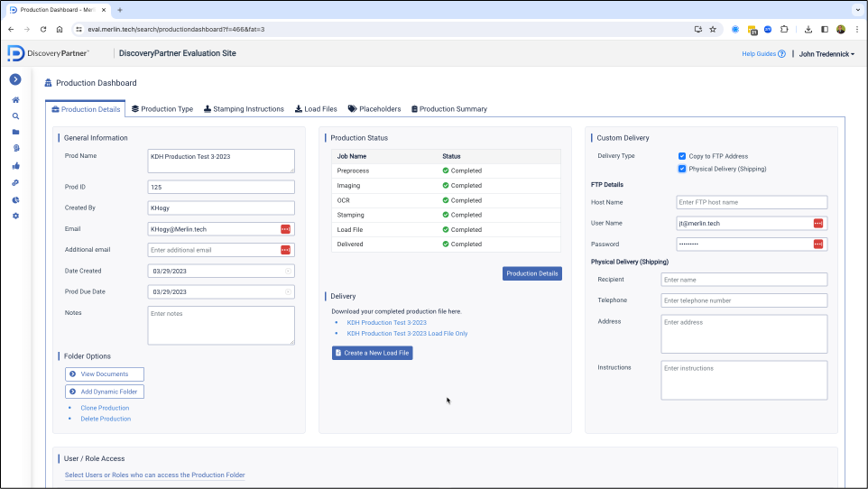Viewport: 868px width, 489px height.
Task: Expand the sidebar using the arrow button
Action: (15, 79)
